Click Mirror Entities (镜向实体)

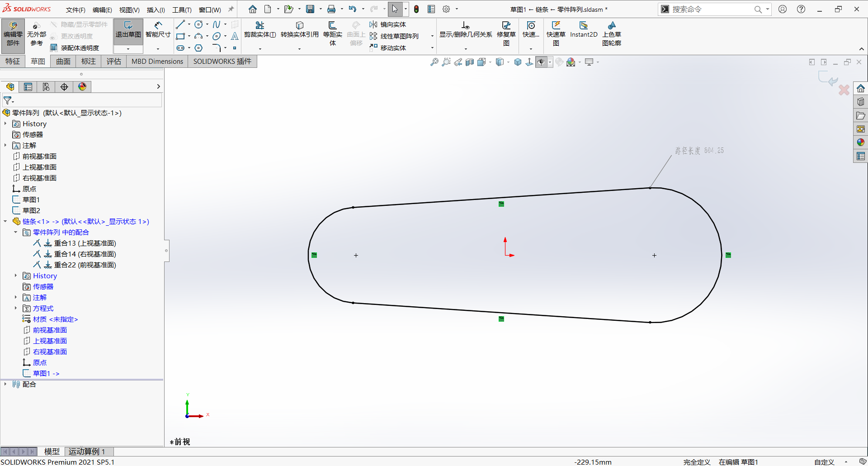388,24
